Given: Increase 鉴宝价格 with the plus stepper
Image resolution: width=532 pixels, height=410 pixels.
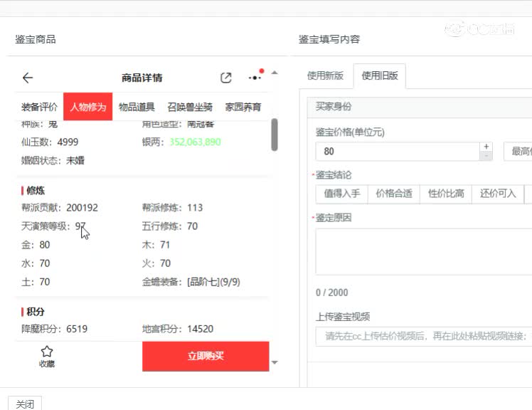Looking at the screenshot, I should 486,147.
